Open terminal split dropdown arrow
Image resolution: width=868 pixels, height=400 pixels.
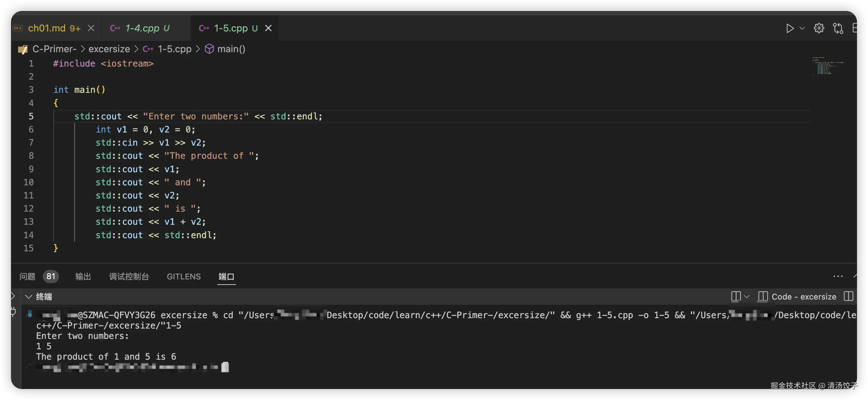click(747, 296)
